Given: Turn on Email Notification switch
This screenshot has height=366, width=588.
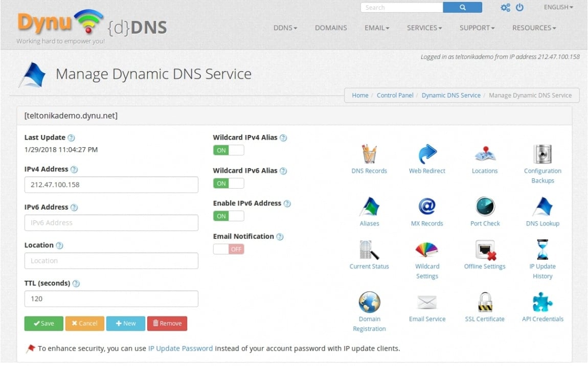Looking at the screenshot, I should 229,249.
